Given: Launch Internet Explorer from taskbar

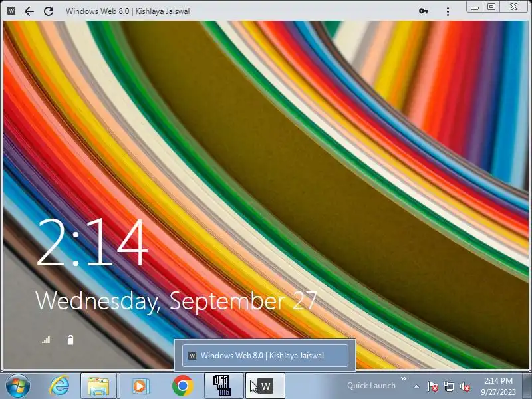Looking at the screenshot, I should [x=59, y=386].
